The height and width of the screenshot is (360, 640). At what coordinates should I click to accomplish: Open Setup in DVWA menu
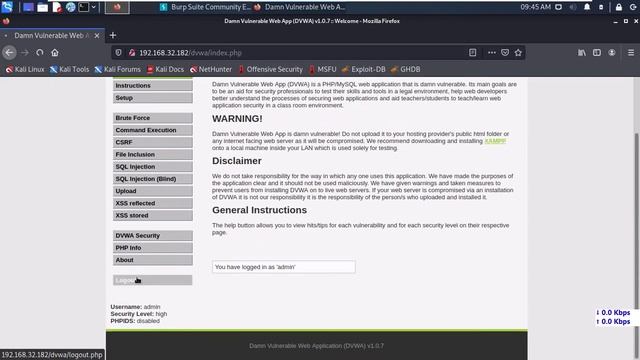(153, 98)
